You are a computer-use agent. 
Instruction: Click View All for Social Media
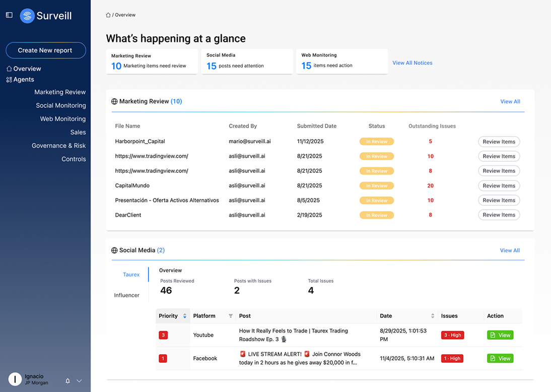coord(510,250)
